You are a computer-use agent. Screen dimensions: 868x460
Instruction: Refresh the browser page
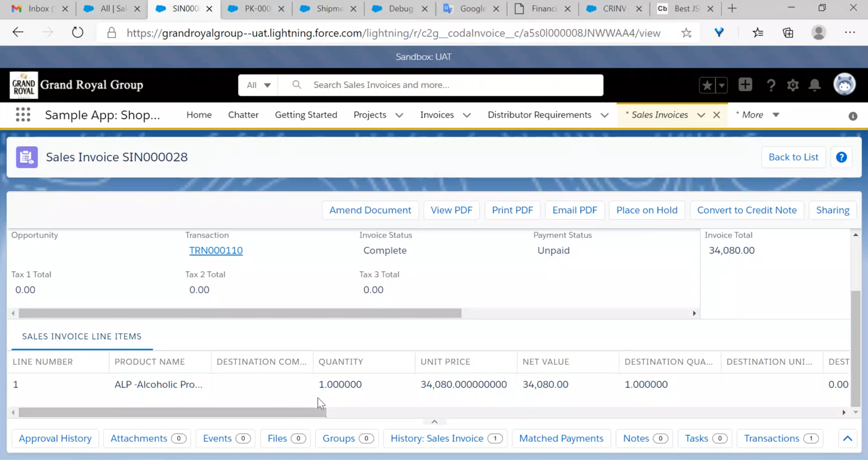point(77,33)
